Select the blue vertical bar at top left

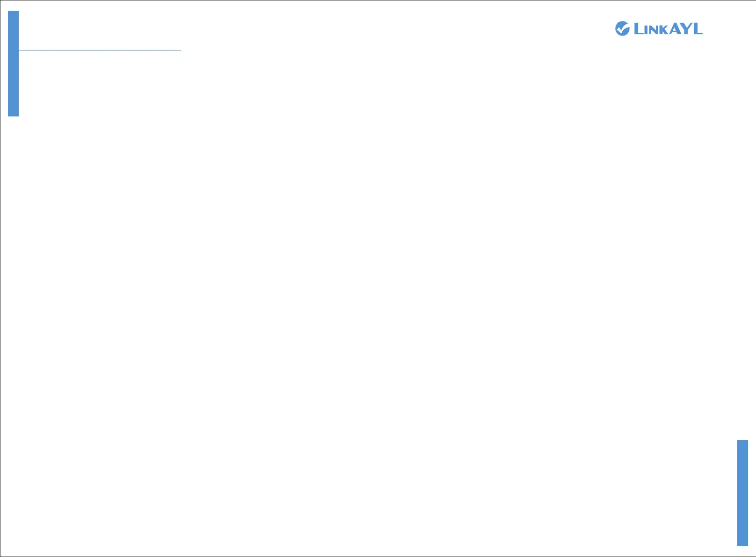pyautogui.click(x=13, y=64)
